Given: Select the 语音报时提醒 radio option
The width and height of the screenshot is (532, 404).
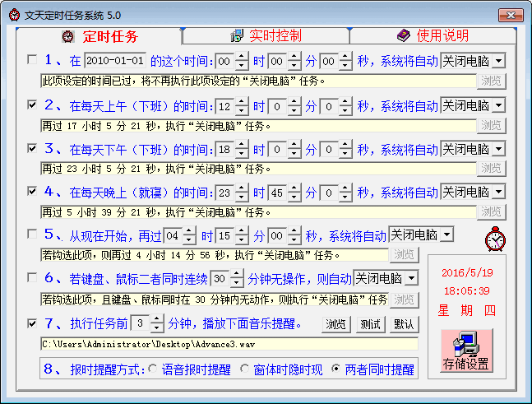Looking at the screenshot, I should click(152, 369).
